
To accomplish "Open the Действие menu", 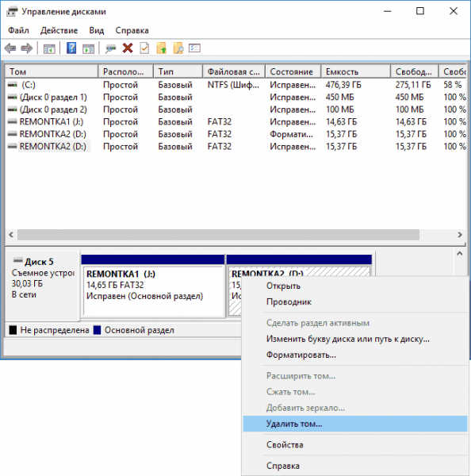I will 59,30.
